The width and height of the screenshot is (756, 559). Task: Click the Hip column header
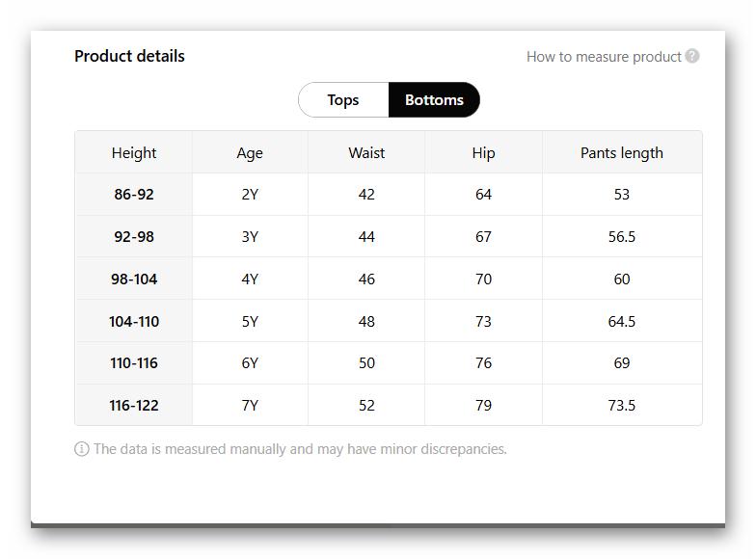coord(483,152)
